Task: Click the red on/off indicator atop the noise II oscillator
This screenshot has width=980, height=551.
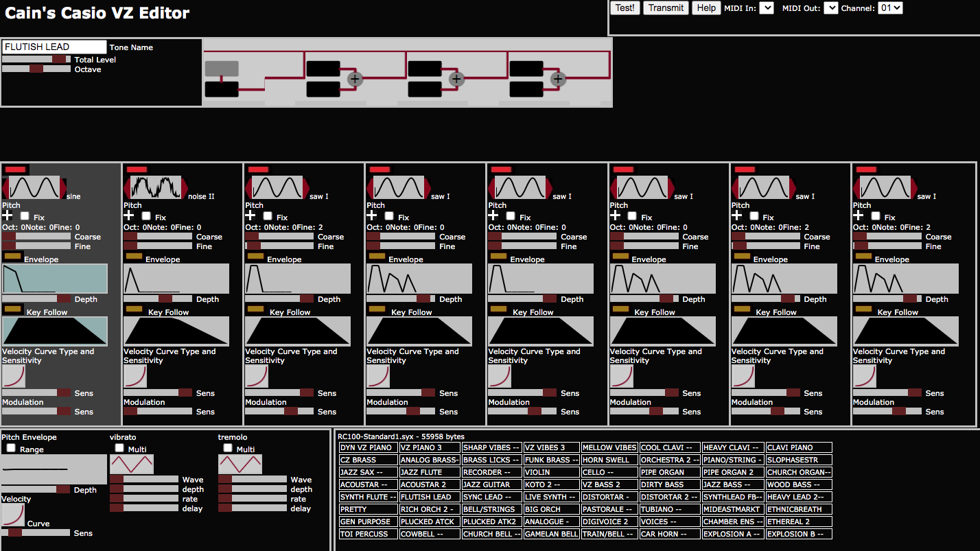Action: click(137, 169)
